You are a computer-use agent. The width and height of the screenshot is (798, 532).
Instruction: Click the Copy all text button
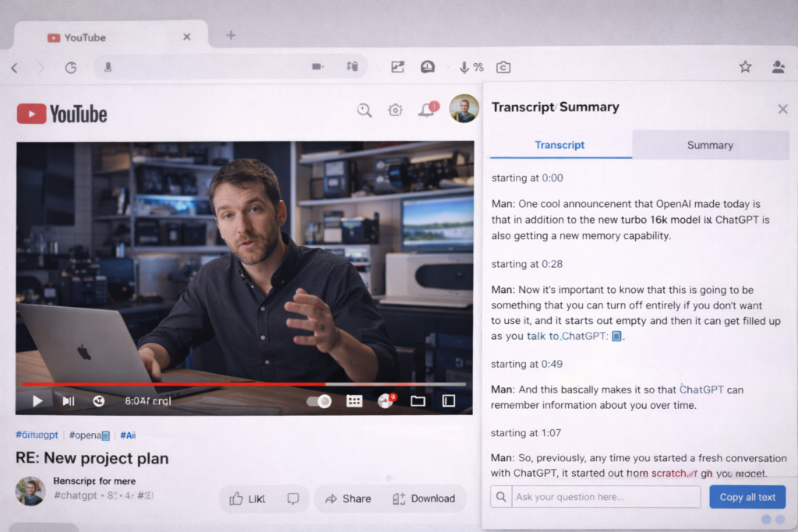coord(747,496)
